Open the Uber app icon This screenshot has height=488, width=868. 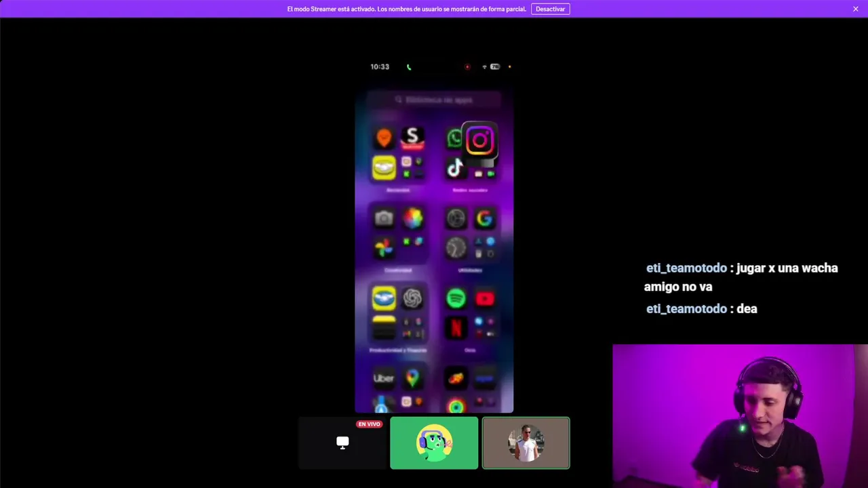point(384,378)
